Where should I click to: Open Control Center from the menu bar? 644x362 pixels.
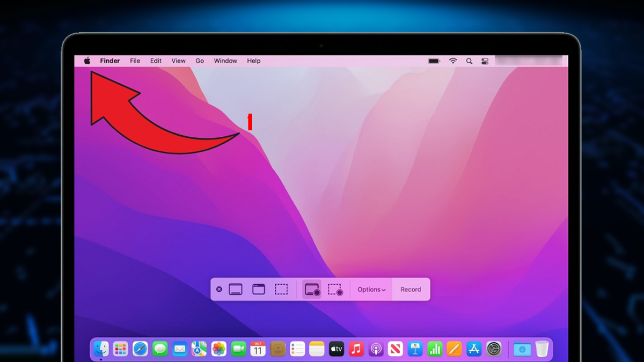pyautogui.click(x=485, y=61)
